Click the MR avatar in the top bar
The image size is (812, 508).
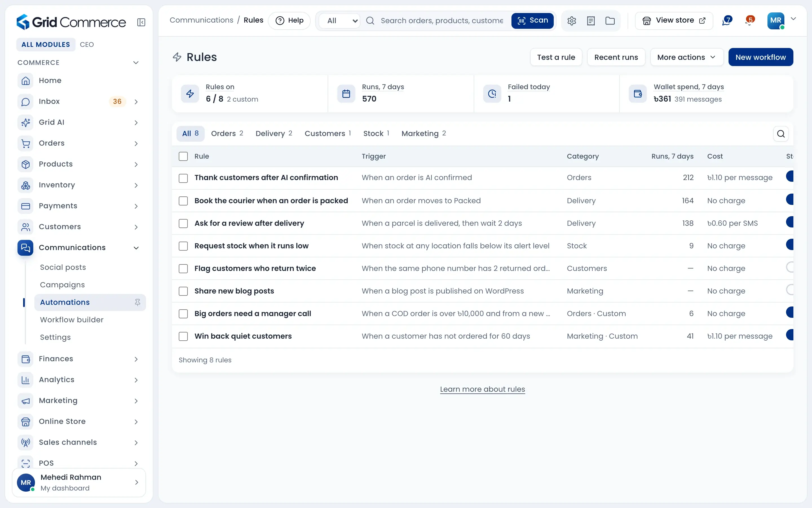pyautogui.click(x=776, y=21)
